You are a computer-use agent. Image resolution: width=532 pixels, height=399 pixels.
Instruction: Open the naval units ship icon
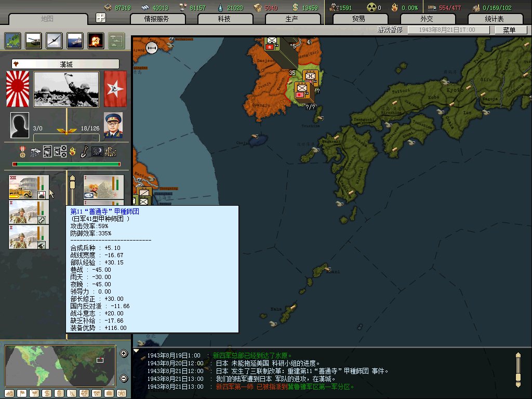coord(75,41)
